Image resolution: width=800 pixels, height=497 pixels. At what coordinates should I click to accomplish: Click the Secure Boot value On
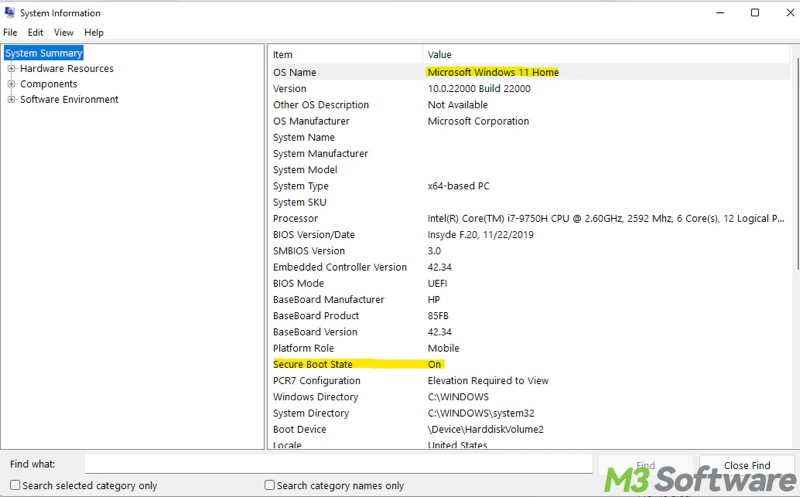click(435, 364)
